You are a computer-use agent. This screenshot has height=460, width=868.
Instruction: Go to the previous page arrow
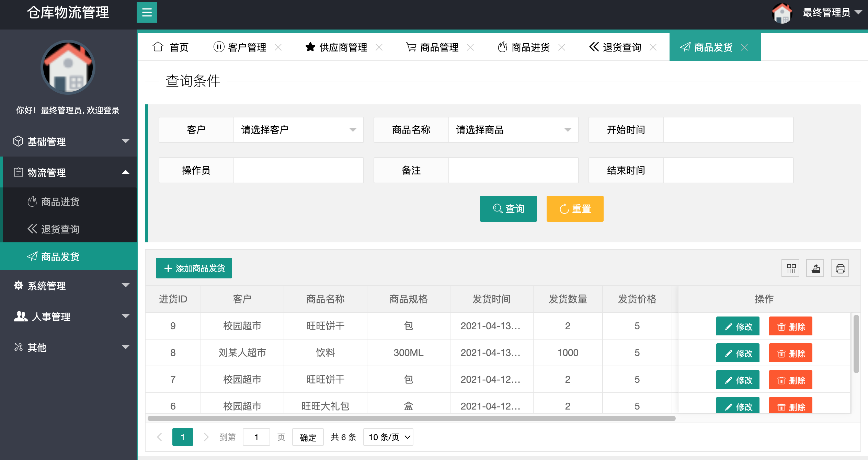point(159,437)
